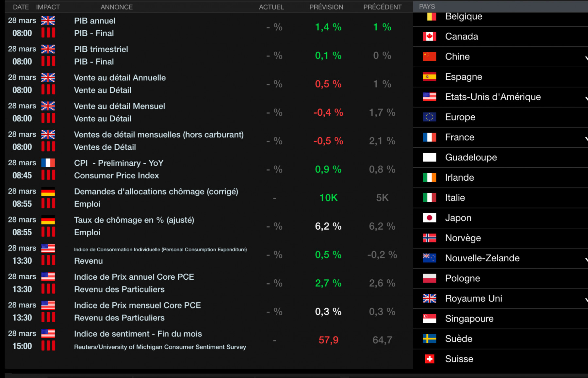Click the Japon flag icon
588x378 pixels.
point(429,218)
